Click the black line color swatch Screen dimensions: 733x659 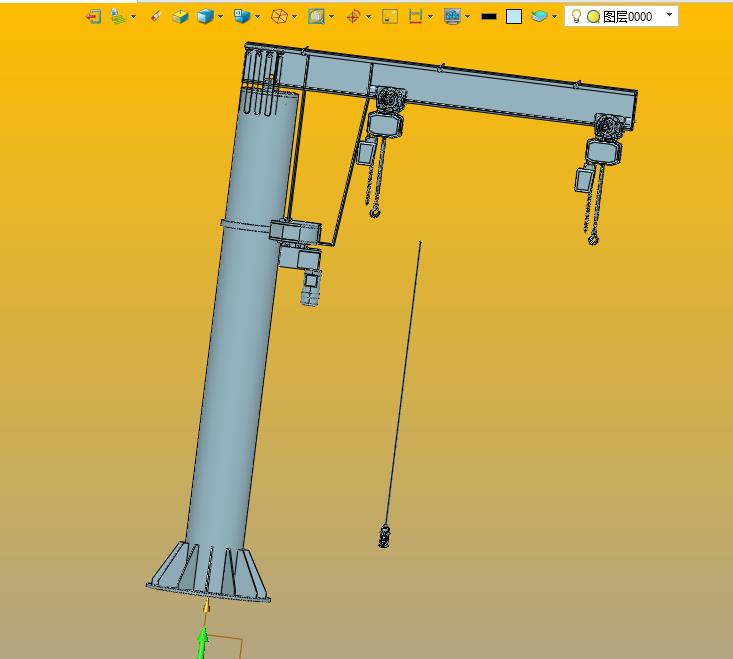click(489, 17)
